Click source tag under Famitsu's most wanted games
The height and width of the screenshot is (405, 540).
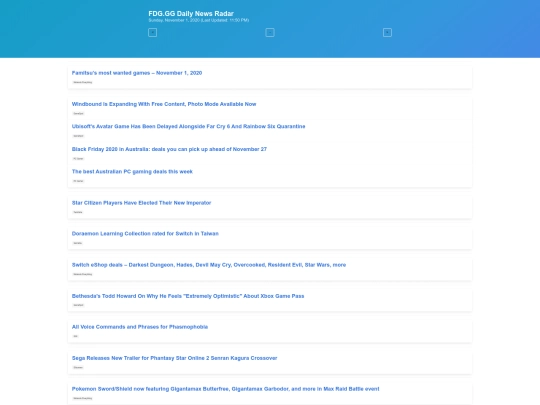(x=83, y=82)
